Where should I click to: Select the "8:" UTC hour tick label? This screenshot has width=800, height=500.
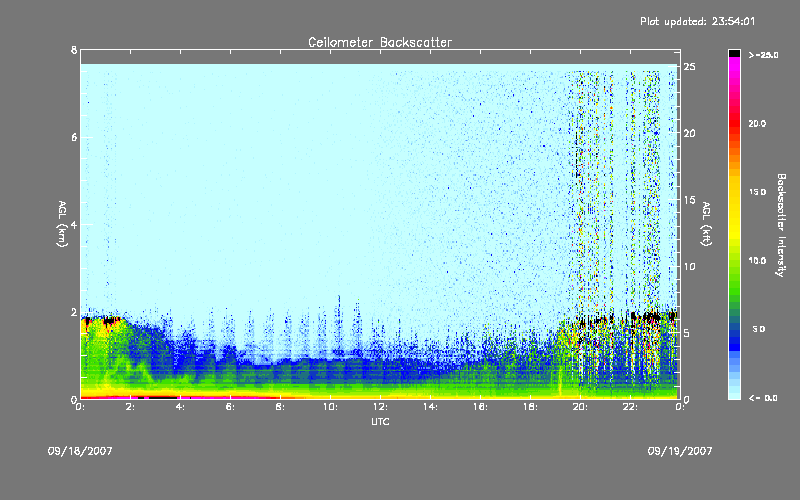pyautogui.click(x=281, y=407)
